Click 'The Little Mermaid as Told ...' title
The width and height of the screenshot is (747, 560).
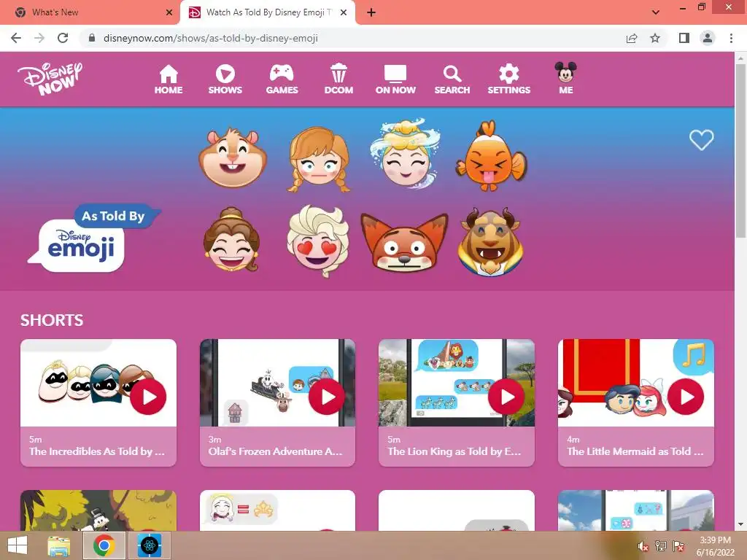coord(635,451)
